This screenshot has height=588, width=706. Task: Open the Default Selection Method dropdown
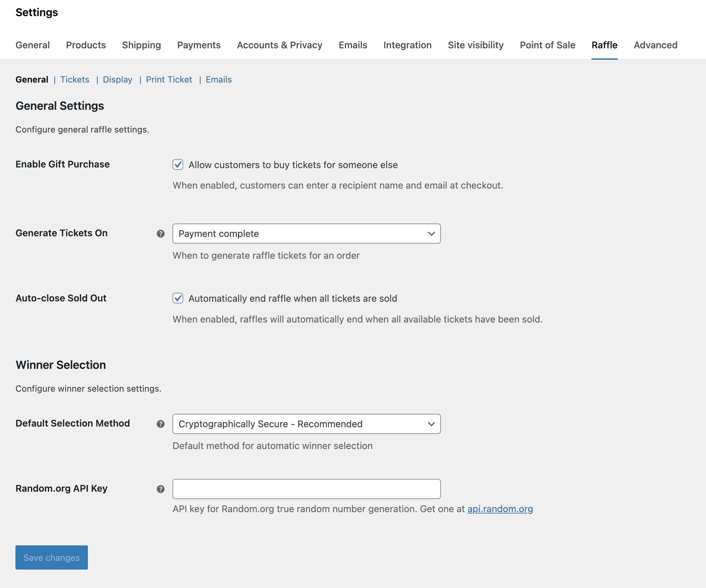pos(306,424)
